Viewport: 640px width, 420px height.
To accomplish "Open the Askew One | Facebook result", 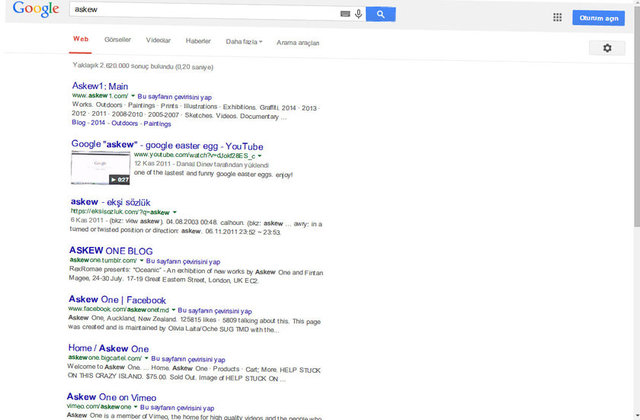I will [x=117, y=300].
